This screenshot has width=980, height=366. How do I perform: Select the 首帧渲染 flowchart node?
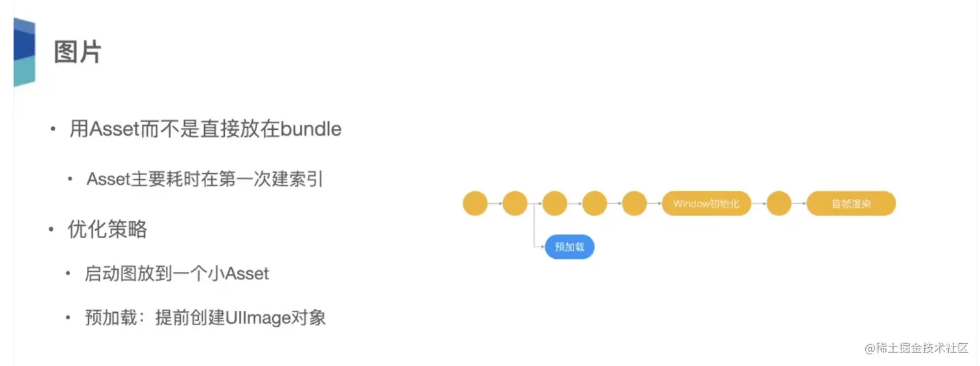pyautogui.click(x=851, y=203)
